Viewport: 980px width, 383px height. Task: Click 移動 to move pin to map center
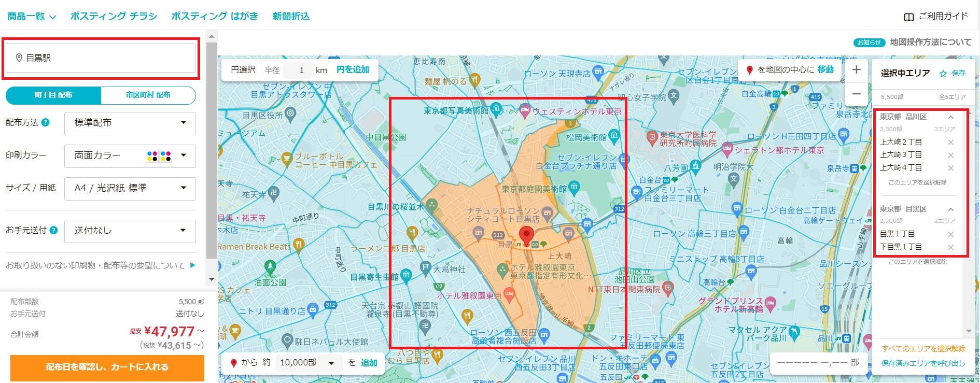(825, 70)
